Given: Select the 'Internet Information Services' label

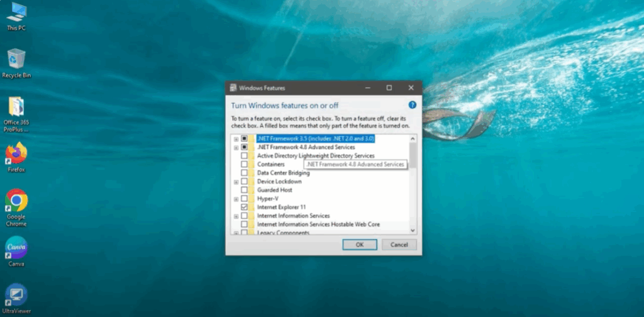Looking at the screenshot, I should pyautogui.click(x=293, y=216).
